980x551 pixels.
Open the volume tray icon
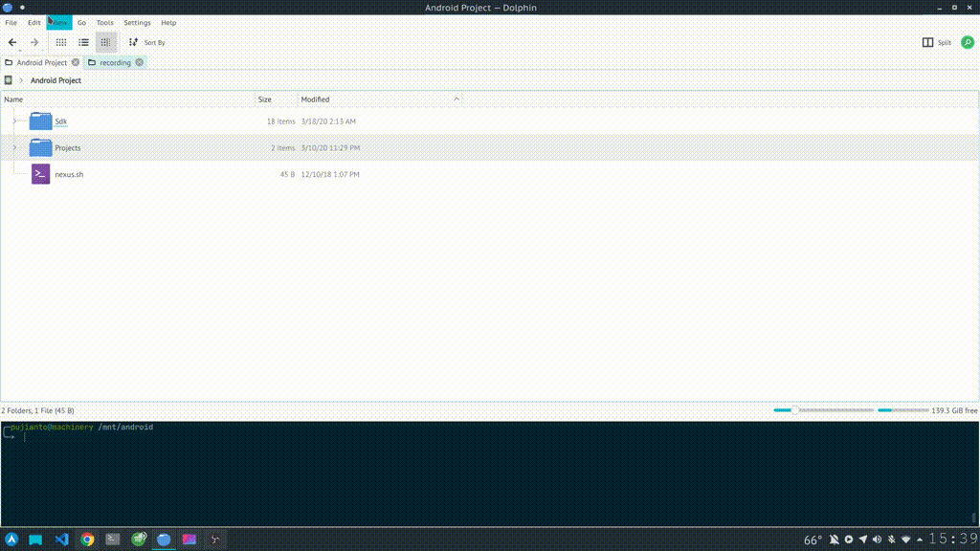coord(878,540)
